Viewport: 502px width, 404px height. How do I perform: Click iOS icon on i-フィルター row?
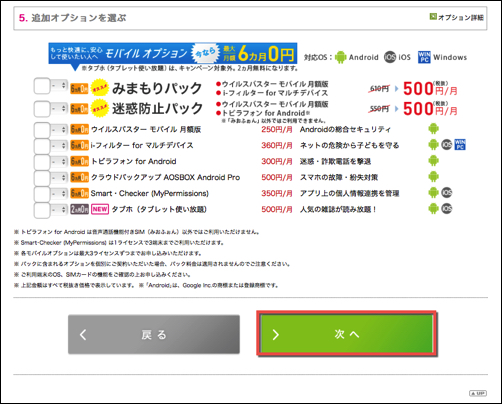[x=447, y=145]
